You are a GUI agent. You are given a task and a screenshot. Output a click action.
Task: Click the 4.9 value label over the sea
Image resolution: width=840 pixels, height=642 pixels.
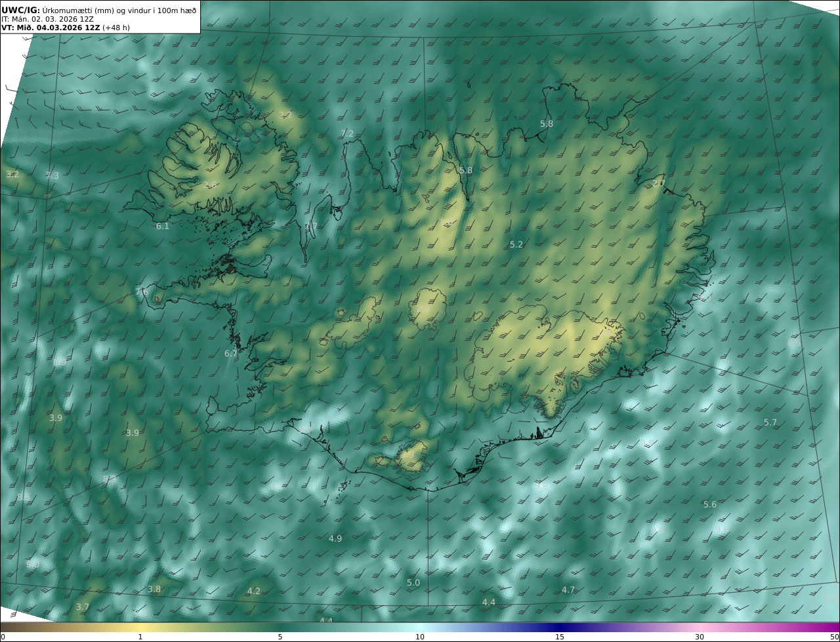coord(335,538)
